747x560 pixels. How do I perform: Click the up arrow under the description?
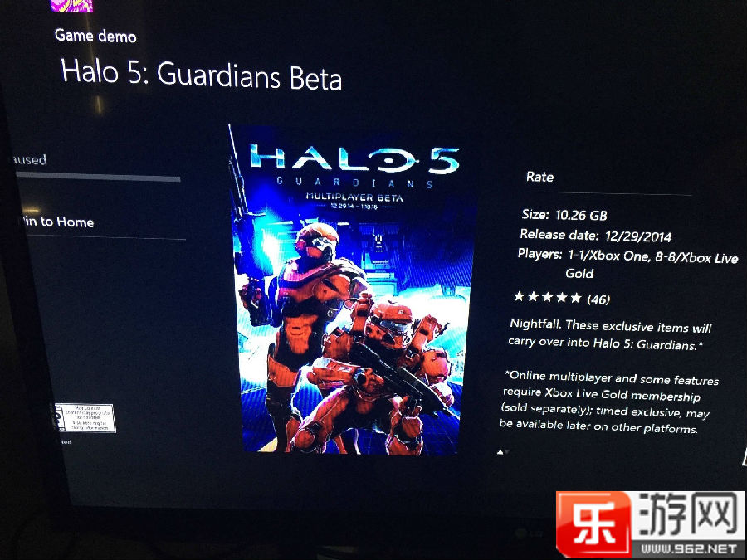500,452
